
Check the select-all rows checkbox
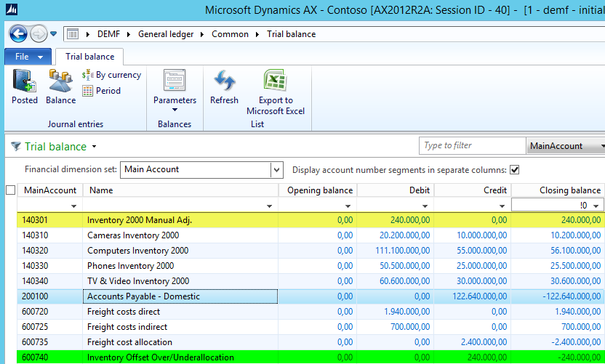pyautogui.click(x=10, y=190)
